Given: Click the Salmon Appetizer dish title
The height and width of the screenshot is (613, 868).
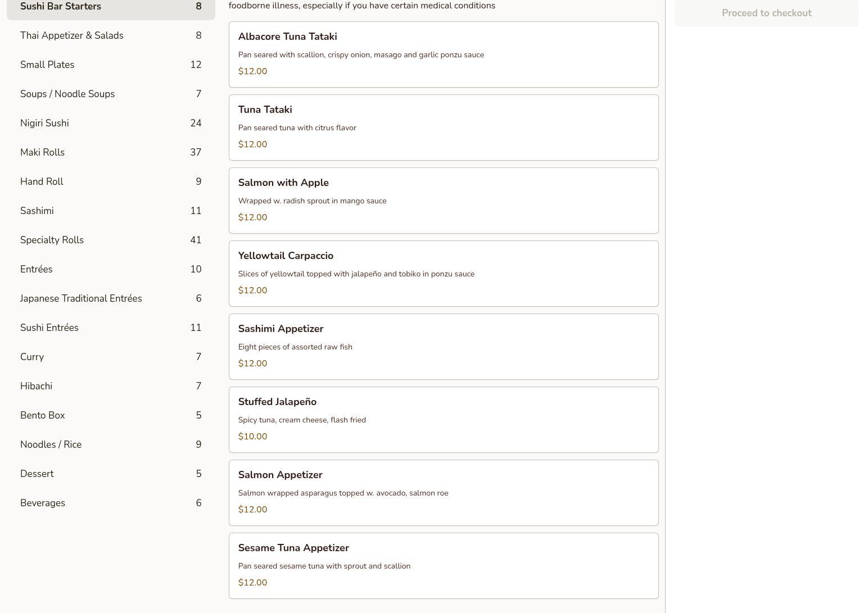Looking at the screenshot, I should (x=280, y=475).
